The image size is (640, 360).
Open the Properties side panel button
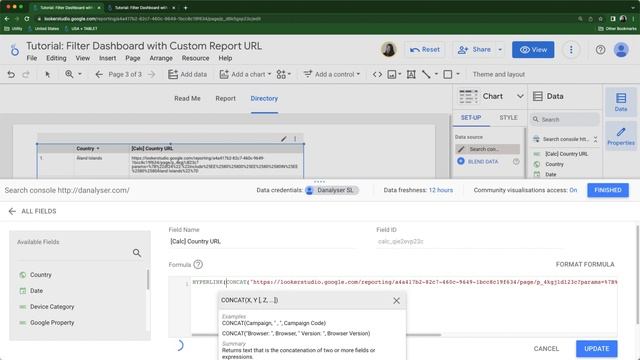click(621, 136)
